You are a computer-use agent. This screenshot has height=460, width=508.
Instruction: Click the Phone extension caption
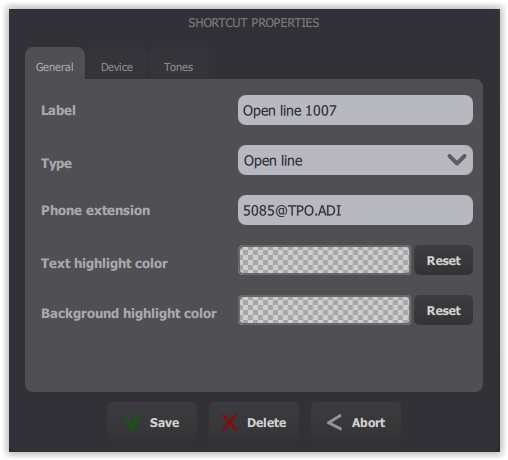click(x=96, y=210)
